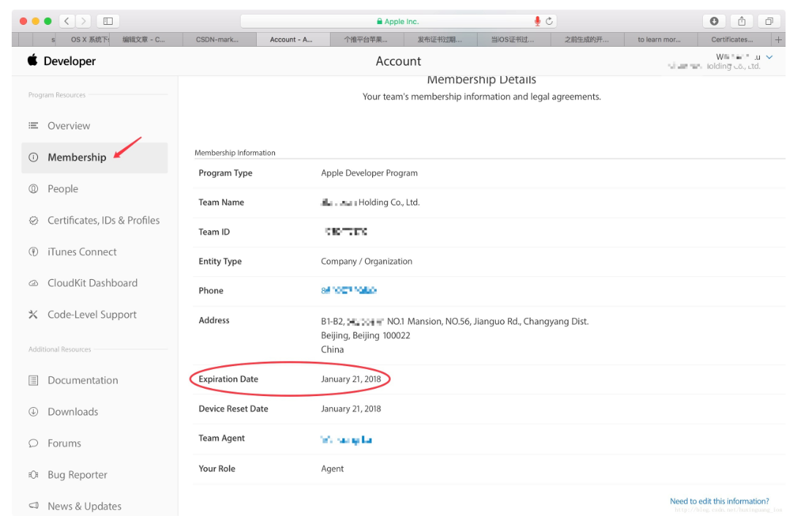Click the Safari share icon
The height and width of the screenshot is (532, 798).
tap(741, 20)
